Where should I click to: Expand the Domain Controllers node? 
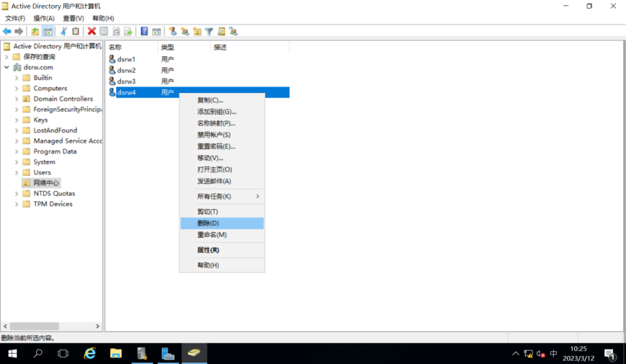[17, 99]
